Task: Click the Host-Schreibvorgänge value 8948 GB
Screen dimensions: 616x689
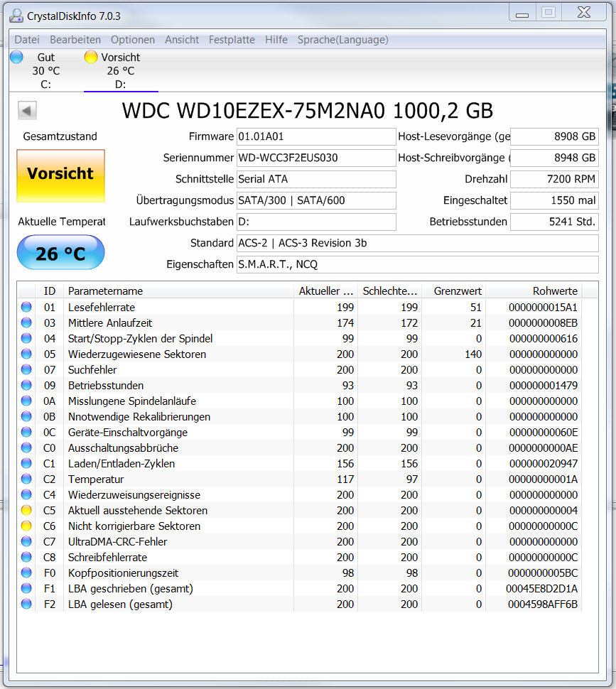Action: point(554,158)
